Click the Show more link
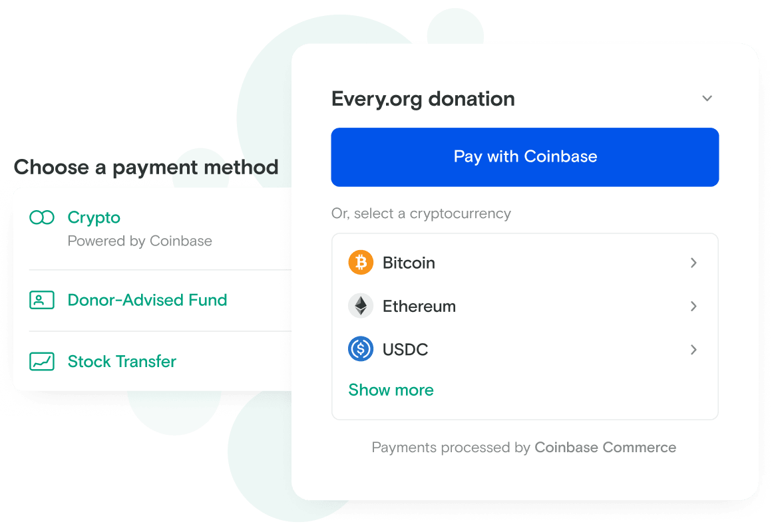Screen dimensions: 772x532 tap(391, 390)
